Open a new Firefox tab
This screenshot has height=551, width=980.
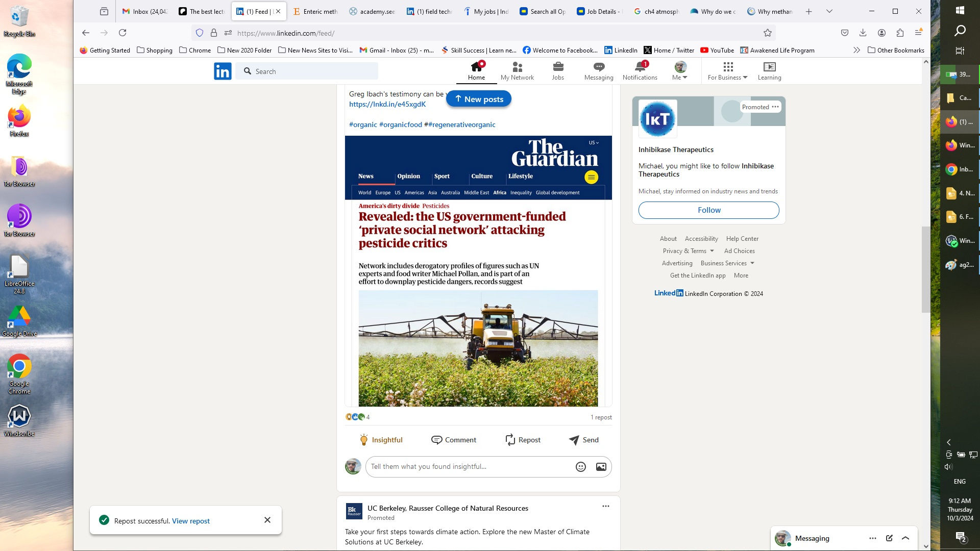[x=809, y=11]
